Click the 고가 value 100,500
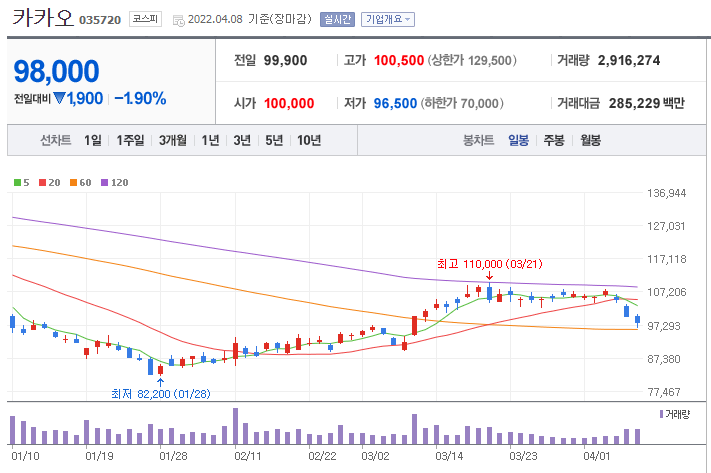This screenshot has width=711, height=473. [399, 60]
